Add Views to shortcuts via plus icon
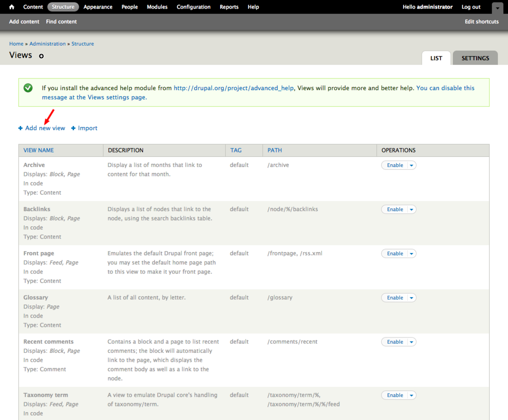 (41, 56)
